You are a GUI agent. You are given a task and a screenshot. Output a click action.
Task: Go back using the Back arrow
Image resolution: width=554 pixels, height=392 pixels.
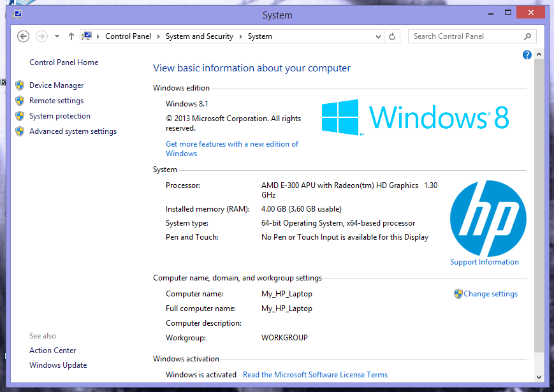click(x=24, y=36)
